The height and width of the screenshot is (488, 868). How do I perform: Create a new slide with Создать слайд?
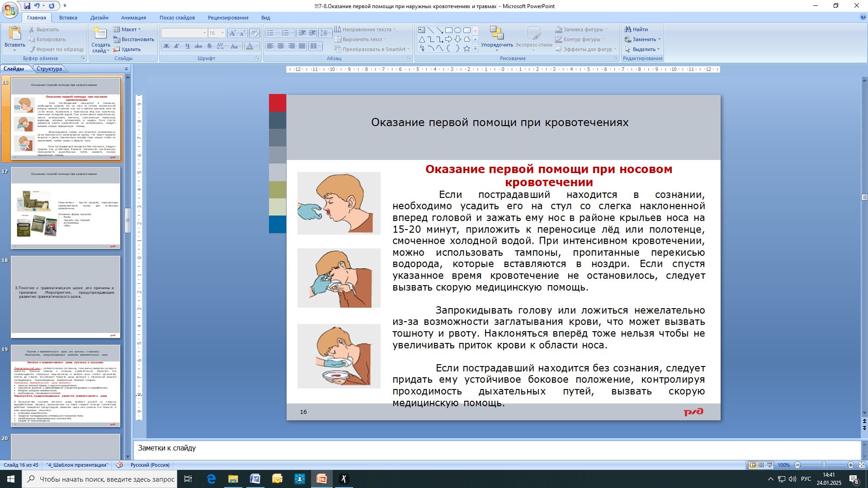point(100,40)
